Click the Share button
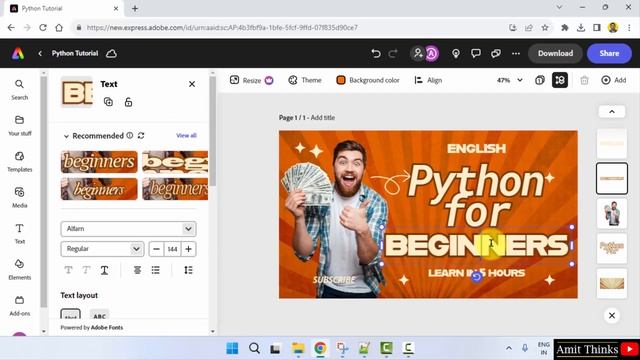The height and width of the screenshot is (360, 640). pos(609,53)
